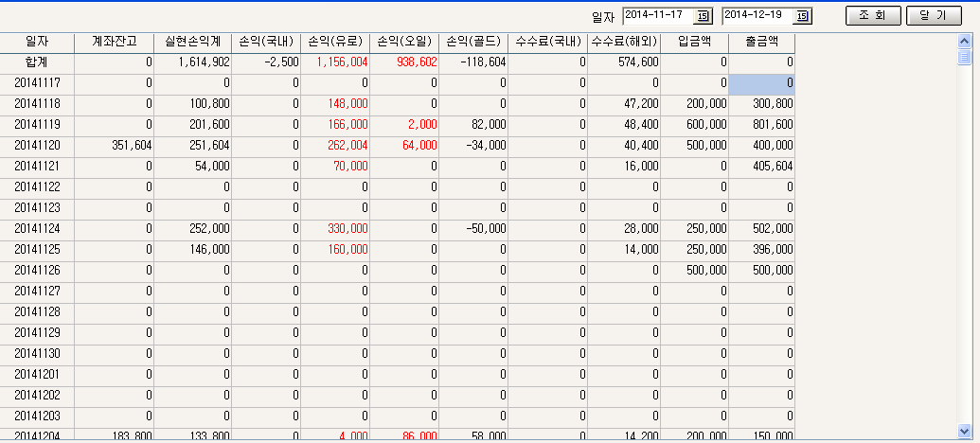Click the 합계 total row label
This screenshot has width=980, height=443.
tap(36, 62)
